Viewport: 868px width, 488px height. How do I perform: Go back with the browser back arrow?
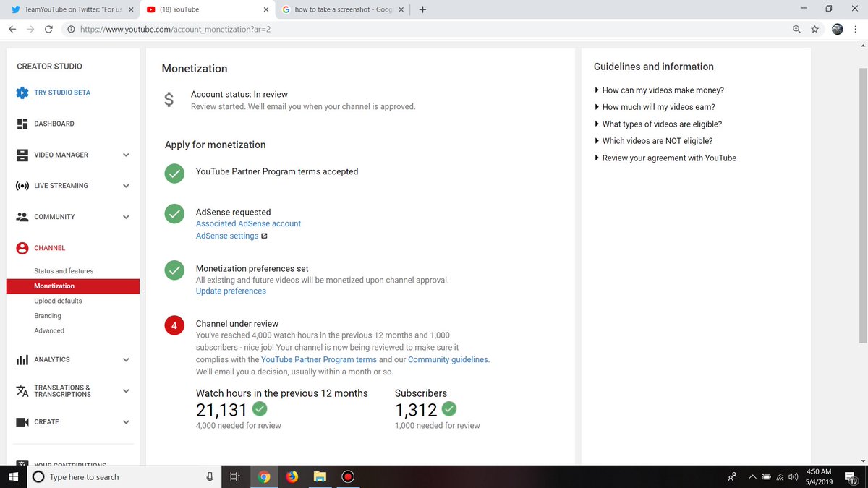tap(12, 30)
